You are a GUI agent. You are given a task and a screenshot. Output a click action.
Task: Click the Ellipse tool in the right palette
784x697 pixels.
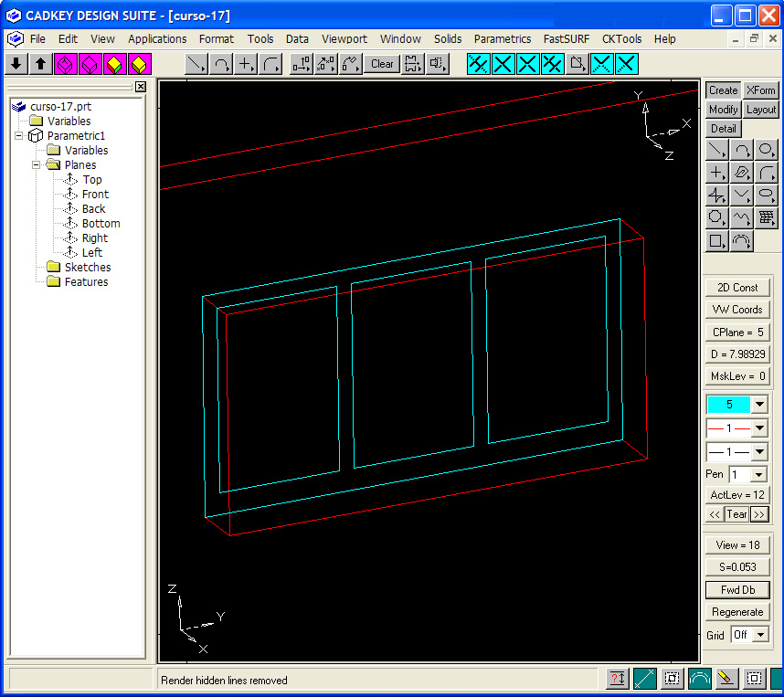tap(767, 195)
